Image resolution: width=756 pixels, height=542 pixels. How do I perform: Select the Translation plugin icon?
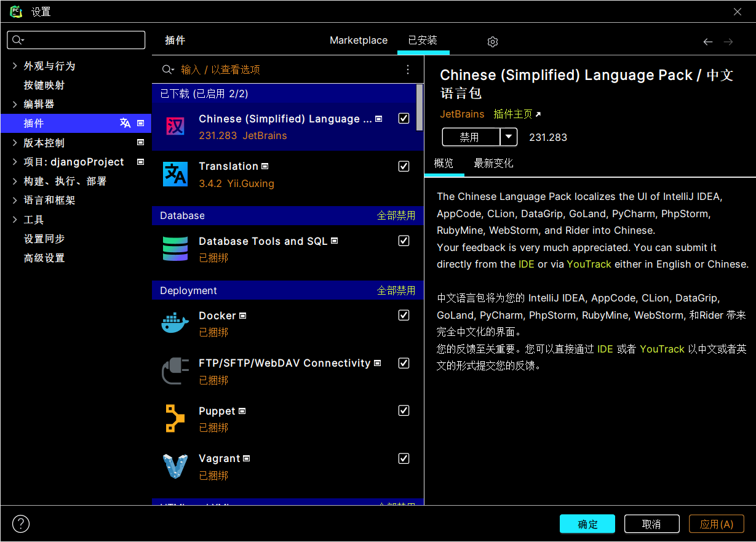point(175,174)
